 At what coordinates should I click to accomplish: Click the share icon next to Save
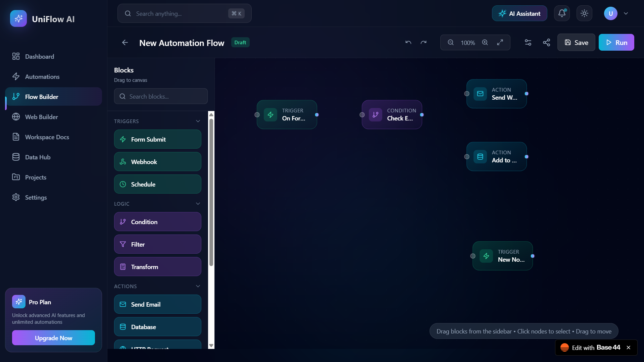[x=546, y=42]
